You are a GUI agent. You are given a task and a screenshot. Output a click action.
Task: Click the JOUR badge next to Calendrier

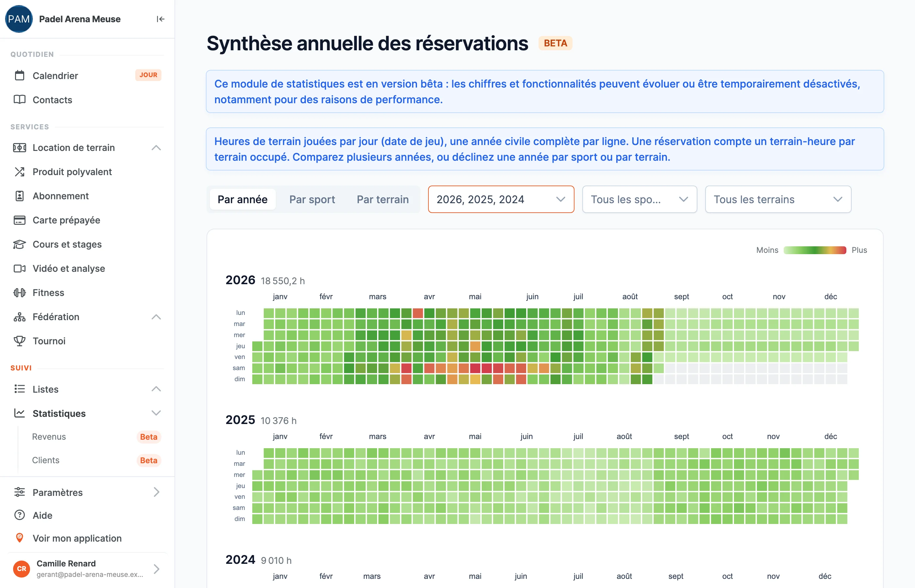[148, 75]
